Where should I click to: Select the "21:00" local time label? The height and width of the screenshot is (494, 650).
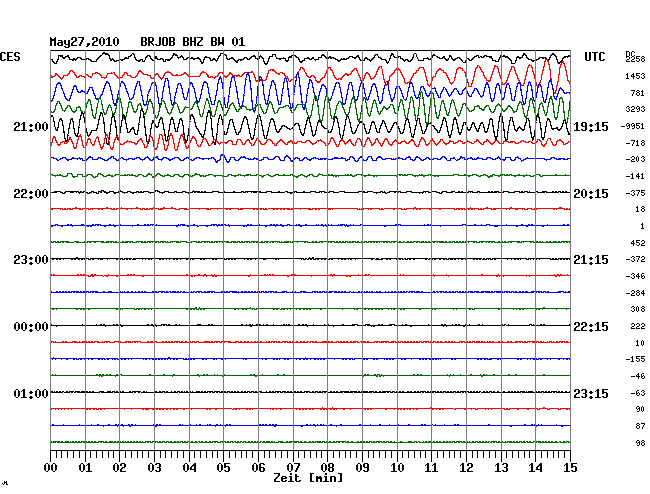31,127
